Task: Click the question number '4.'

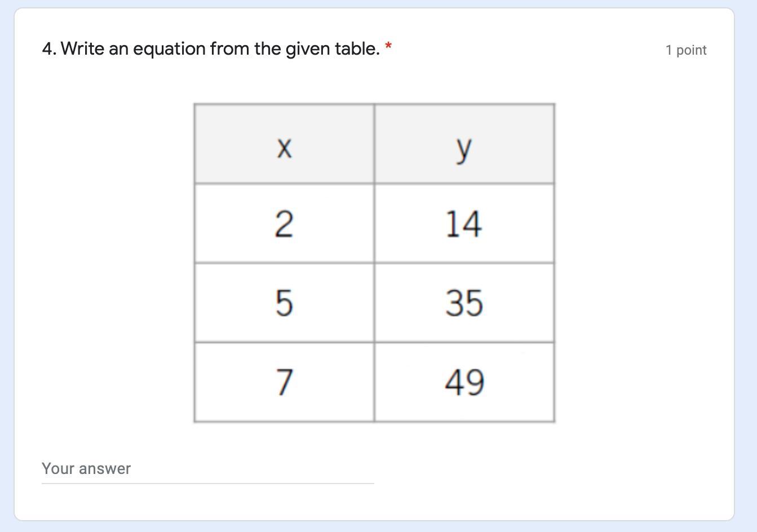Action: click(49, 49)
